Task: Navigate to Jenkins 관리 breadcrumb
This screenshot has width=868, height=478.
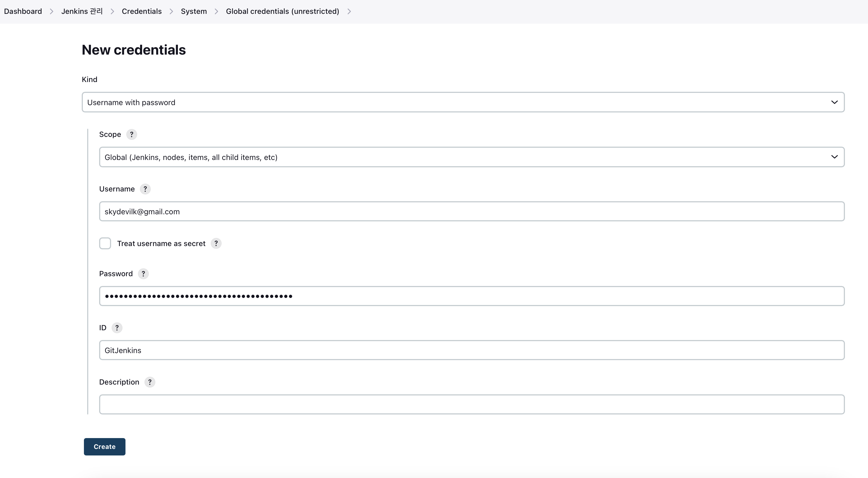Action: click(x=82, y=11)
